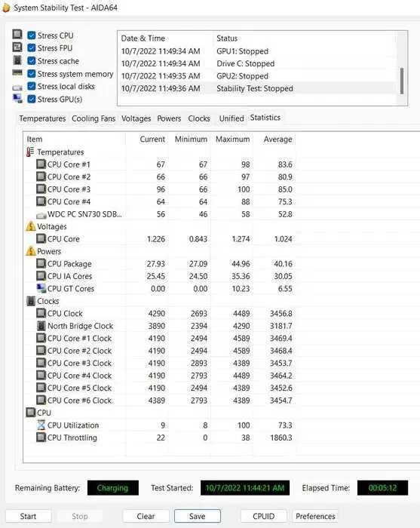This screenshot has height=528, width=420.
Task: Select the Voltages tab
Action: coord(136,118)
